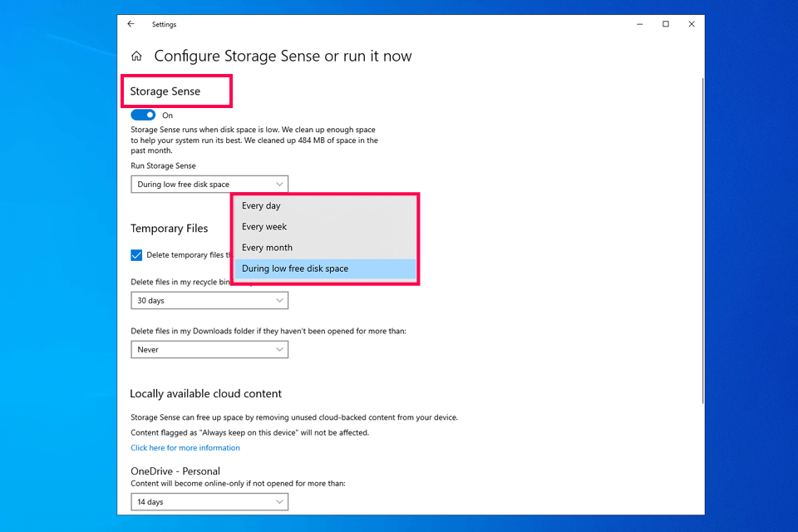Close the Settings window
The width and height of the screenshot is (798, 532).
tap(692, 24)
